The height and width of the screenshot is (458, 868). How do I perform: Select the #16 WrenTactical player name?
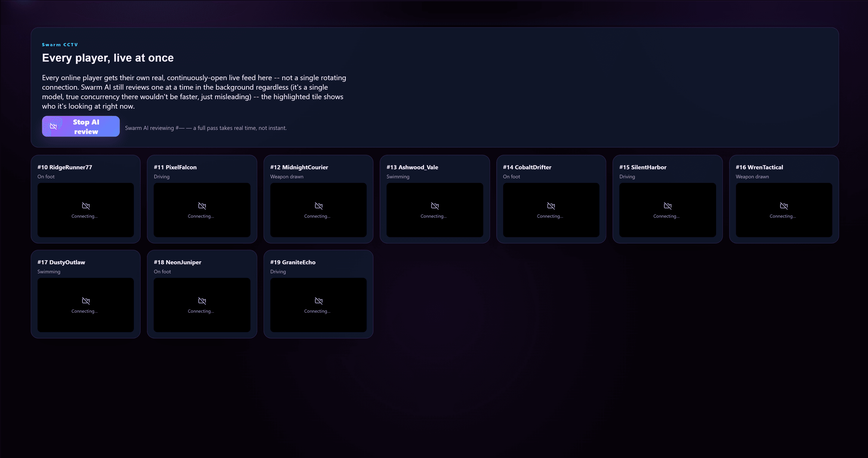click(759, 167)
